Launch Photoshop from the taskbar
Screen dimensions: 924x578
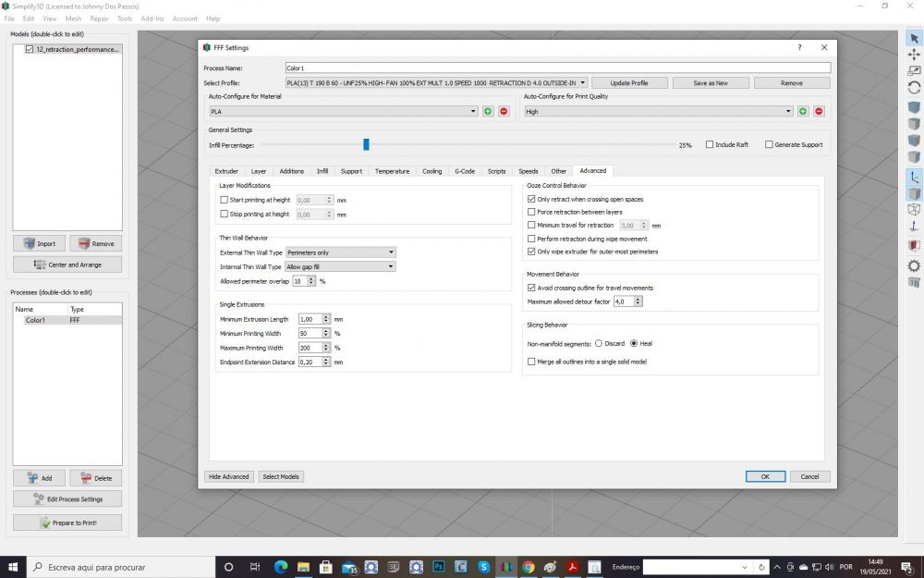[x=438, y=567]
